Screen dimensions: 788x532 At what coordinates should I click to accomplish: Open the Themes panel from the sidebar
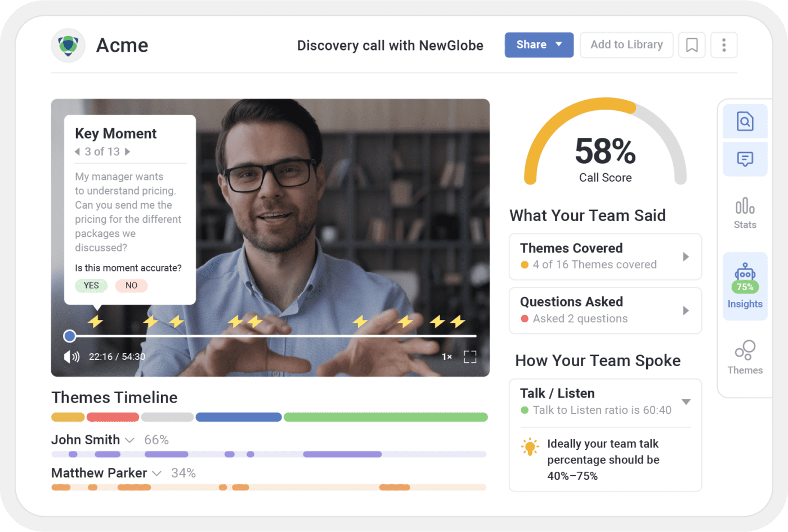(745, 356)
